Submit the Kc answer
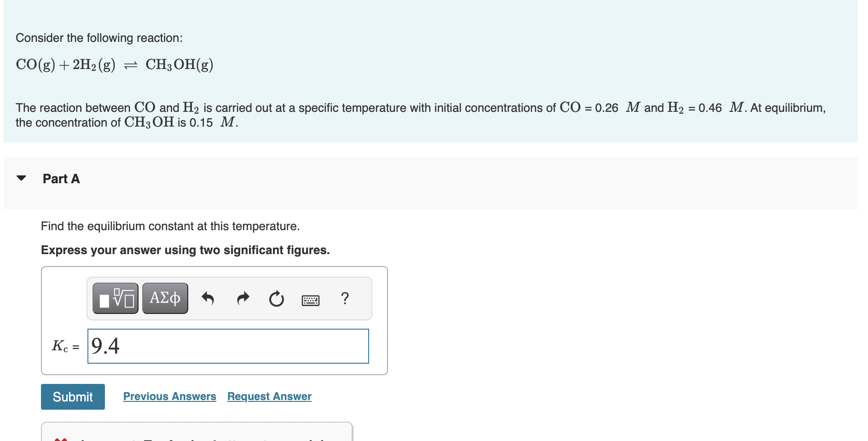 pos(72,396)
